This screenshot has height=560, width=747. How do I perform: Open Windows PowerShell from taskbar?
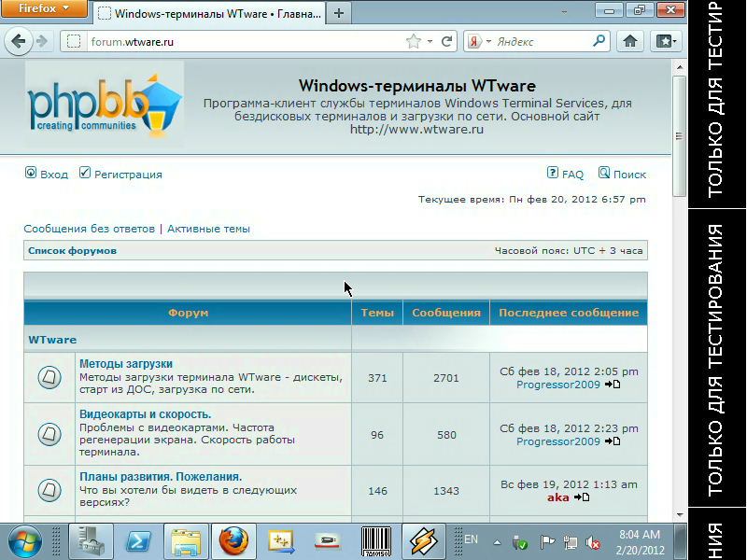point(140,540)
